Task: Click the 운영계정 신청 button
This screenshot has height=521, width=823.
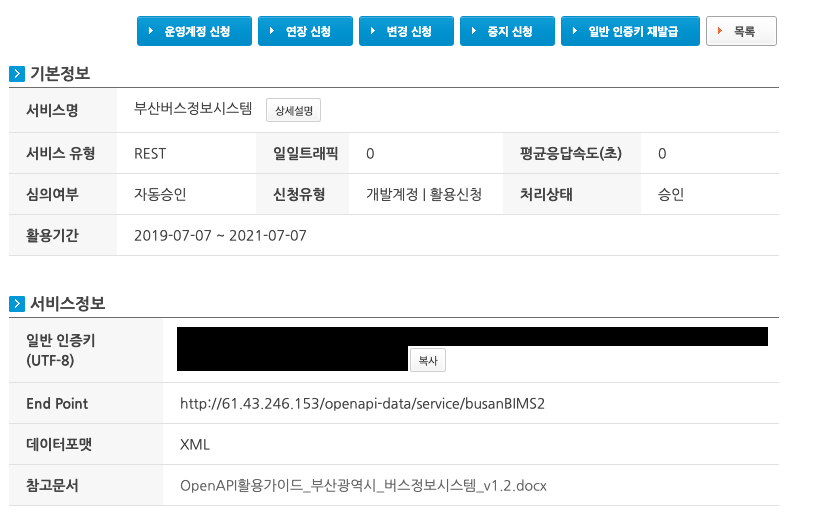Action: [194, 31]
